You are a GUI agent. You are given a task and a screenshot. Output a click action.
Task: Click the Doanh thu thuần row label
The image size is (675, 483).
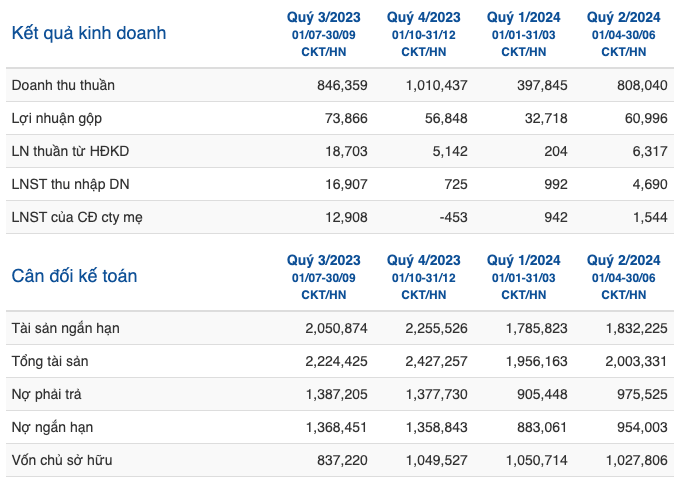(x=63, y=85)
